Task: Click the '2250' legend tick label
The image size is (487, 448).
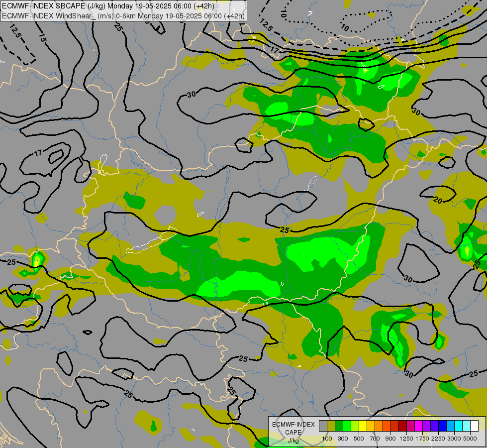Action: pyautogui.click(x=438, y=439)
